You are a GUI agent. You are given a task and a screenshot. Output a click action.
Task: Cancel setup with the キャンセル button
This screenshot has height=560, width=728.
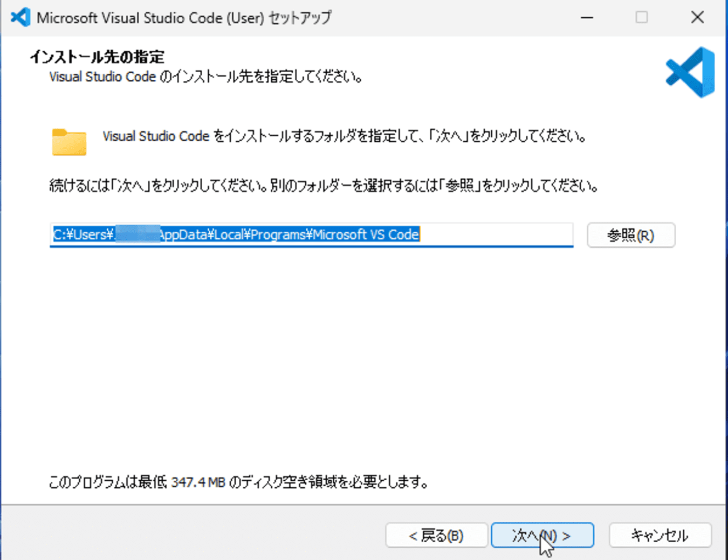click(660, 535)
